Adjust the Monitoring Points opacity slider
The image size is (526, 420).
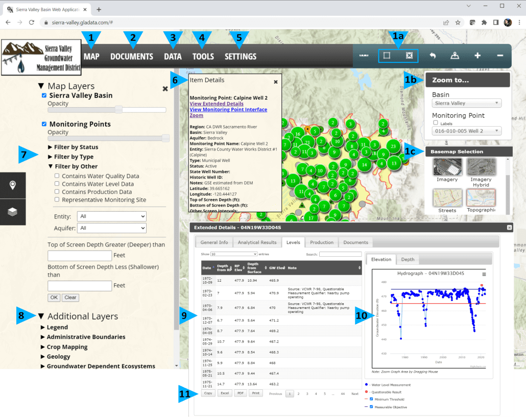click(165, 138)
